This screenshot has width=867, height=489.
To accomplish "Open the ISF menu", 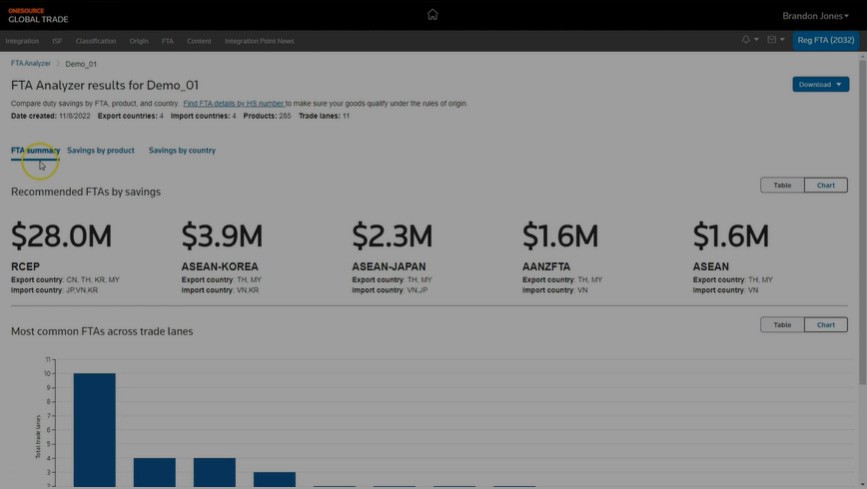I will tap(57, 41).
